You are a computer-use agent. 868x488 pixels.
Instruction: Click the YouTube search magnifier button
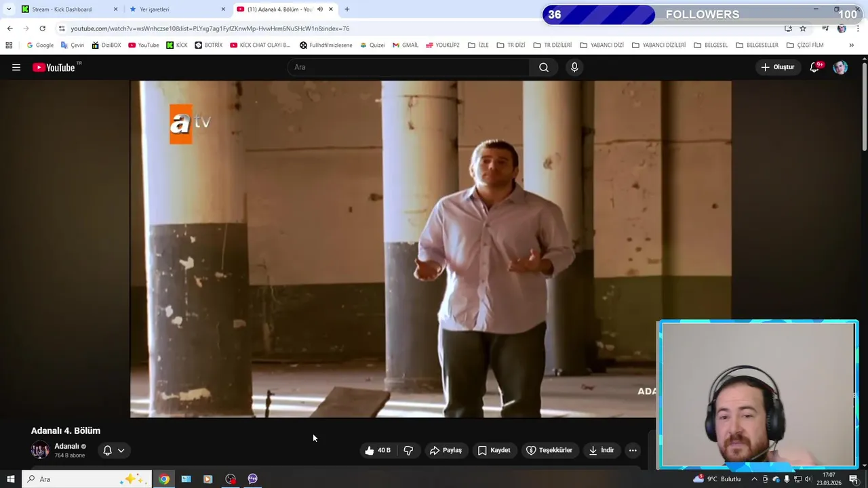coord(544,67)
